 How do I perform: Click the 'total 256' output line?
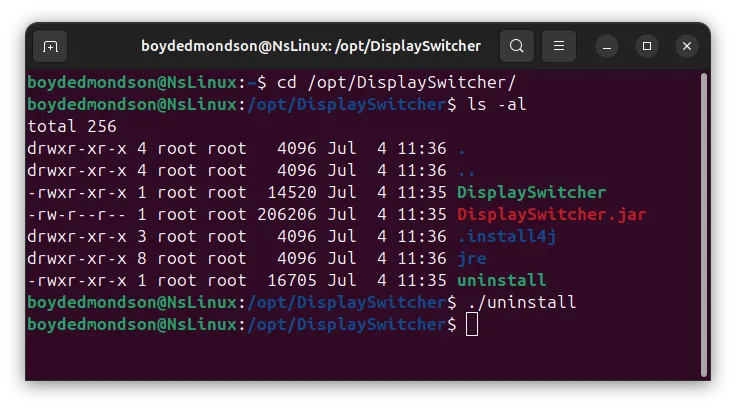(x=72, y=126)
